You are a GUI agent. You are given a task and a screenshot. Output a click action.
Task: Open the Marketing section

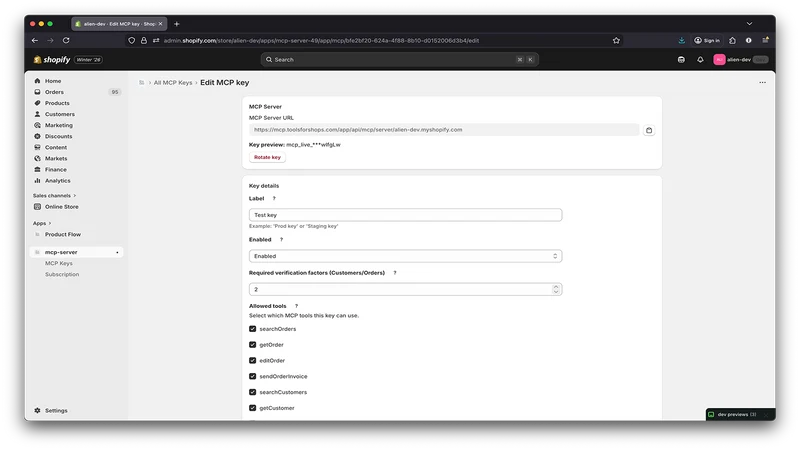[58, 125]
